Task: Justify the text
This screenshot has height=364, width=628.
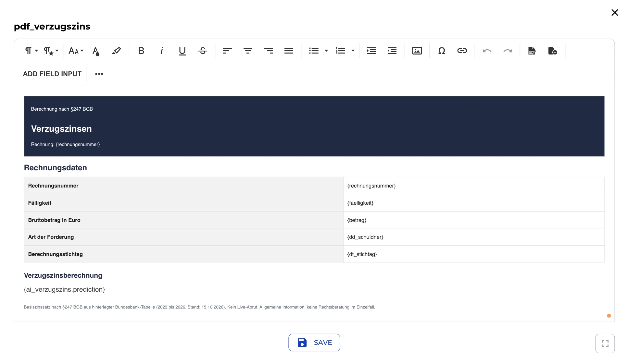Action: click(289, 51)
